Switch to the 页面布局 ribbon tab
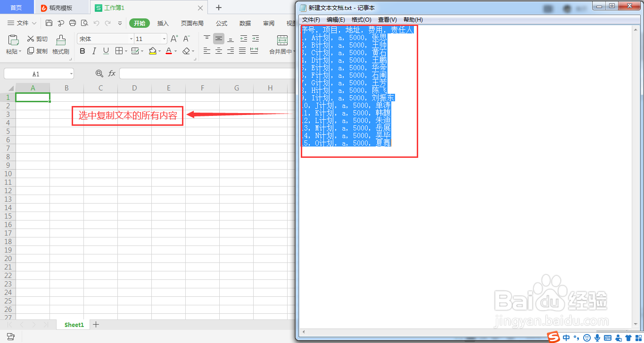Viewport: 644px width, 343px height. pos(192,23)
